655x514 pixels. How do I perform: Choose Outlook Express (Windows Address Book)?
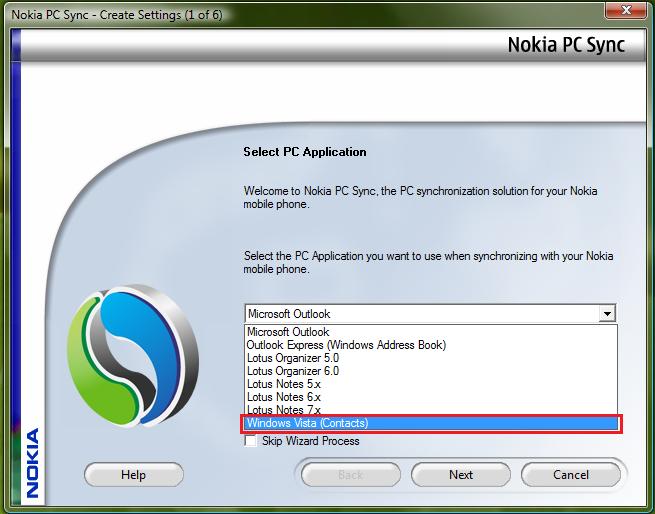pyautogui.click(x=431, y=345)
